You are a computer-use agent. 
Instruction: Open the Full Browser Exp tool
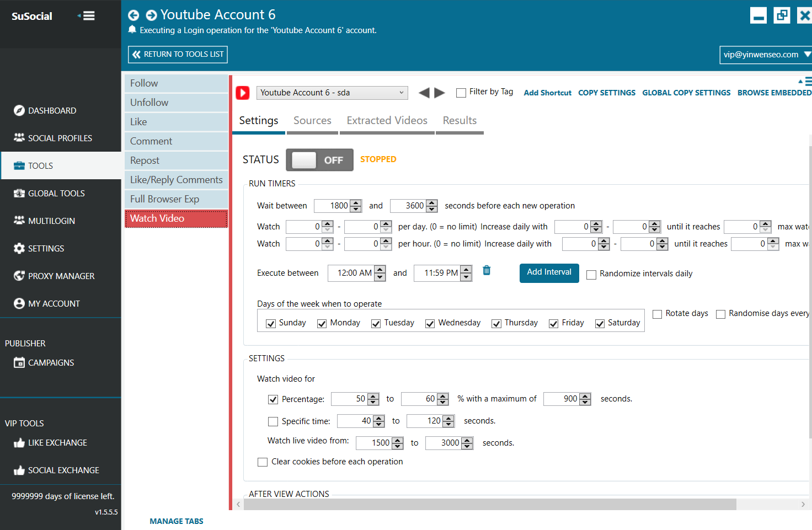(x=177, y=199)
